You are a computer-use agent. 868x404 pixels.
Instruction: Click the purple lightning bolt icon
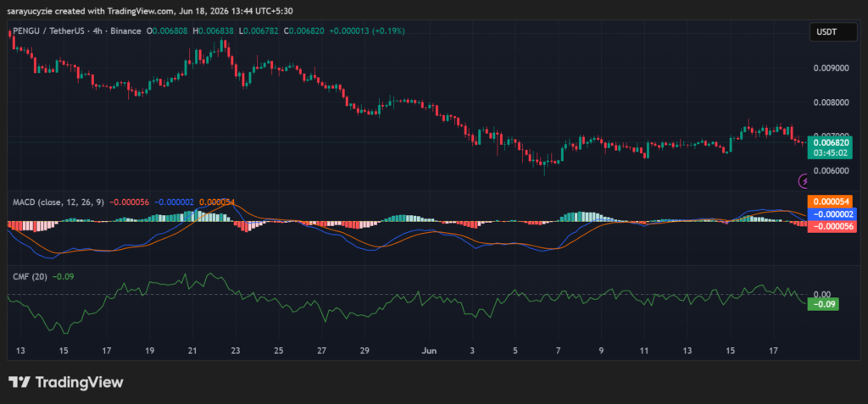point(804,180)
